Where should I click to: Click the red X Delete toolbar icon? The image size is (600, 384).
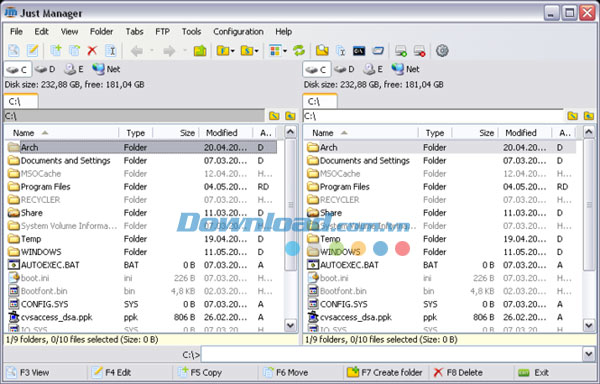point(92,50)
